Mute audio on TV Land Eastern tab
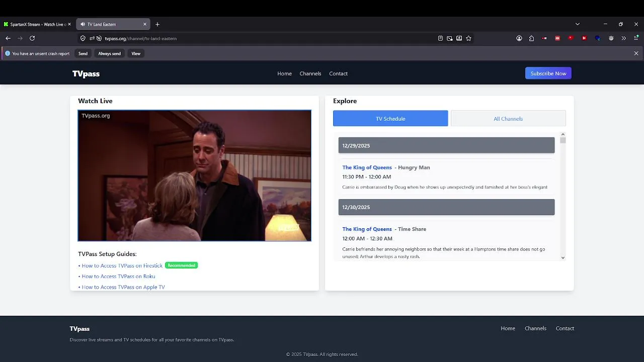This screenshot has width=644, height=362. (83, 24)
